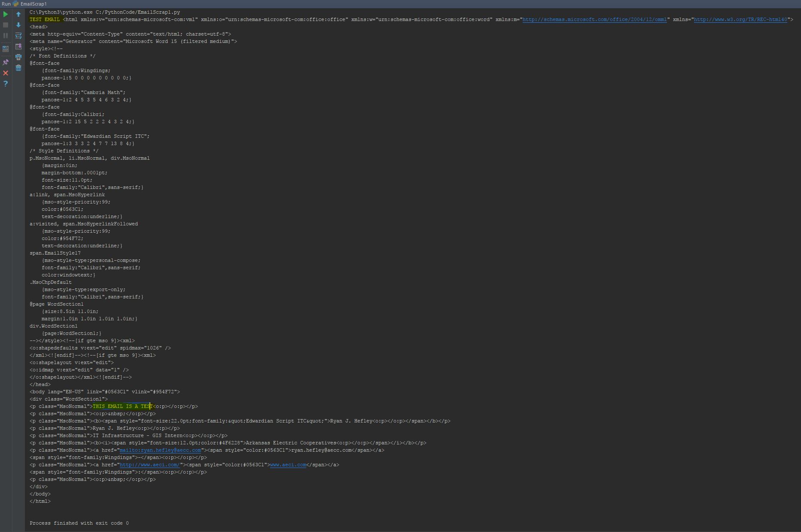
Task: Open the www.aeci.com hyperlink
Action: (288, 465)
